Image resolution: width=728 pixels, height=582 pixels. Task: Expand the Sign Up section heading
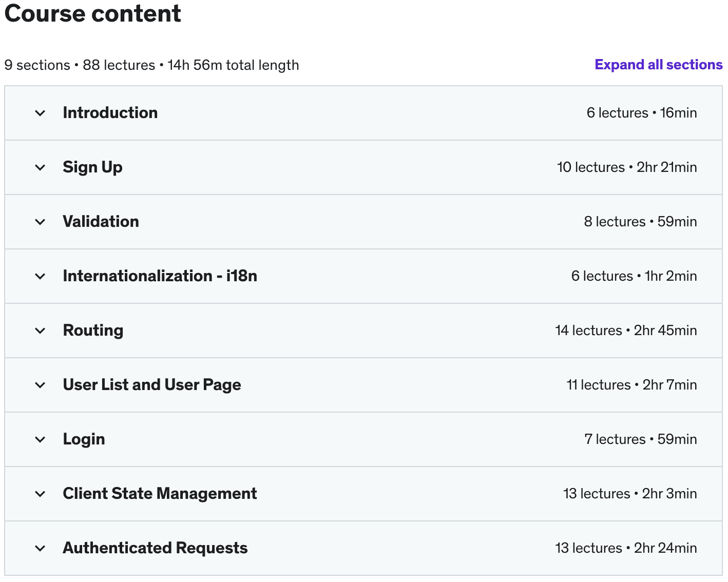point(92,167)
